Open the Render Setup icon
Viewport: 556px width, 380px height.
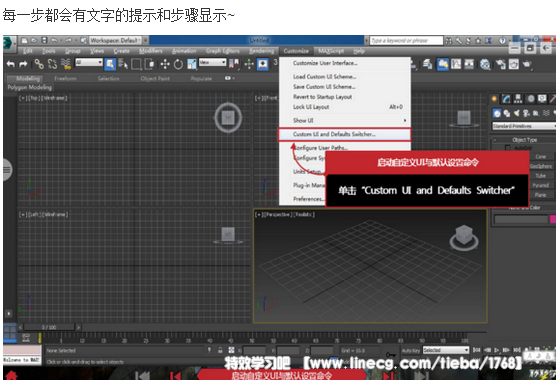[501, 64]
